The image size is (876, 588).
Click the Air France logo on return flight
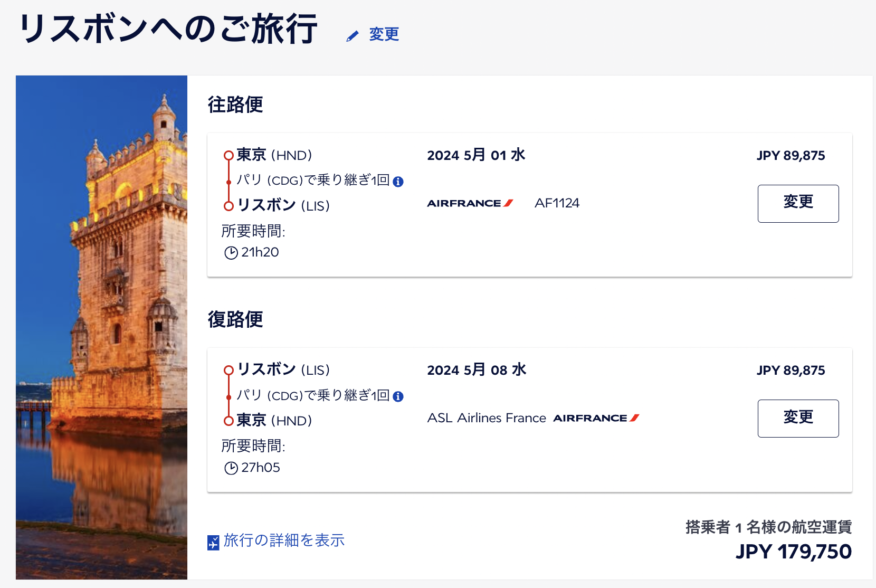tap(596, 418)
